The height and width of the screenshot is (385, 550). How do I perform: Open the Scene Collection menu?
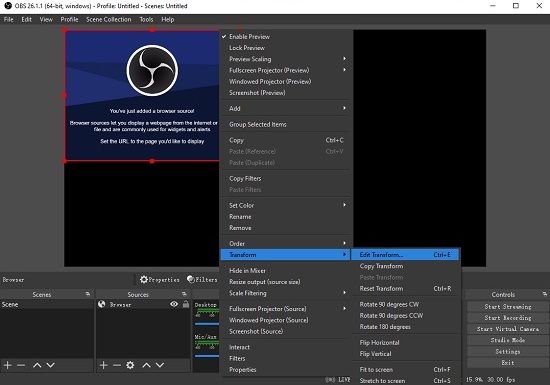108,19
